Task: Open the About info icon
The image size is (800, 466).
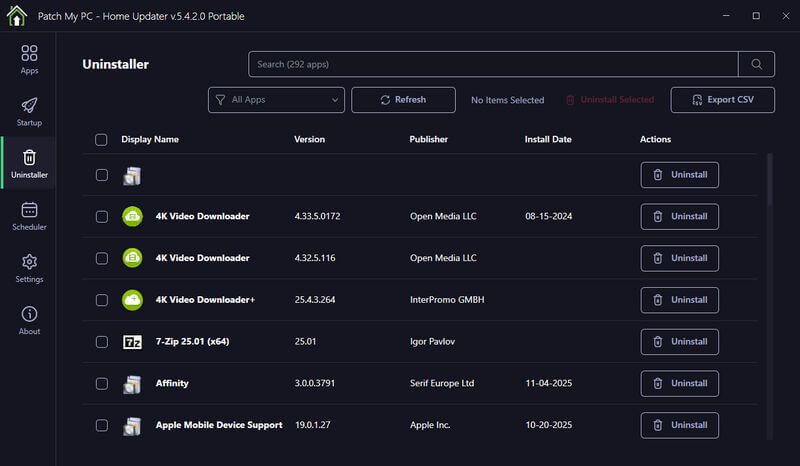Action: click(29, 319)
